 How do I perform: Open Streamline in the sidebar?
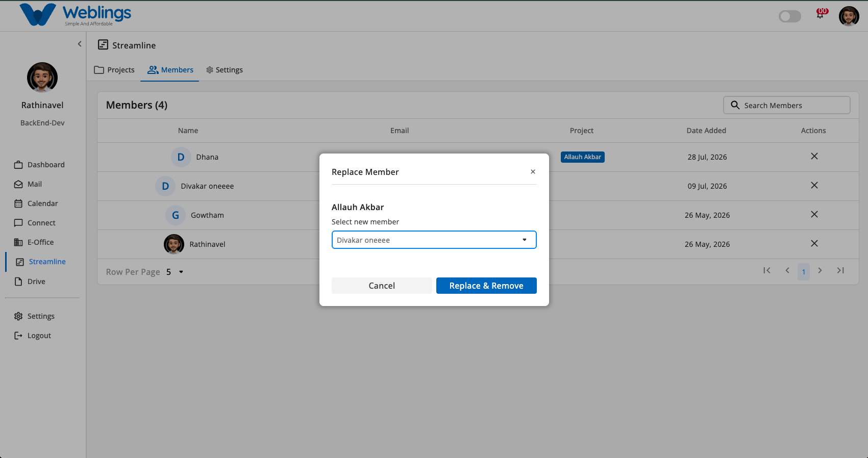point(41,262)
